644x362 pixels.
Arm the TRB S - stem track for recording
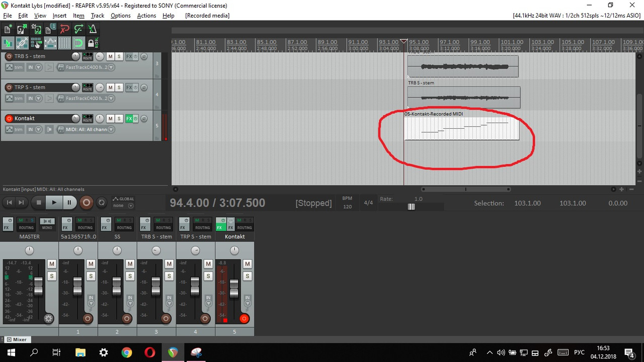(x=9, y=56)
